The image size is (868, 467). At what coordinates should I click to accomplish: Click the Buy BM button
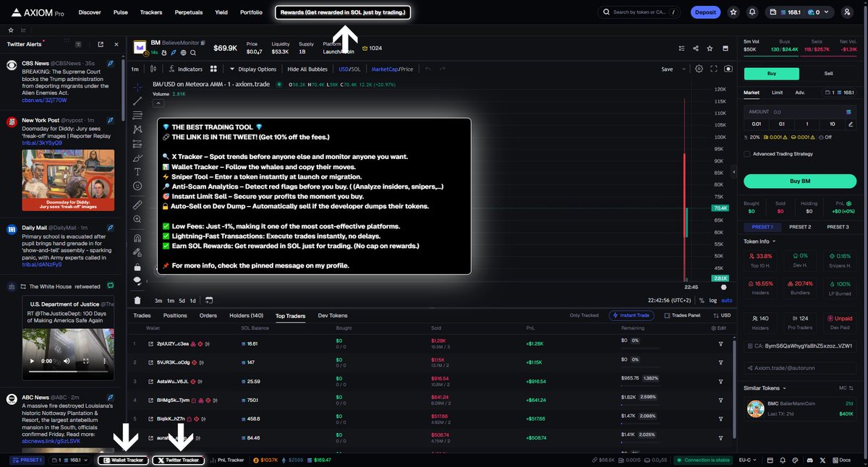[801, 181]
